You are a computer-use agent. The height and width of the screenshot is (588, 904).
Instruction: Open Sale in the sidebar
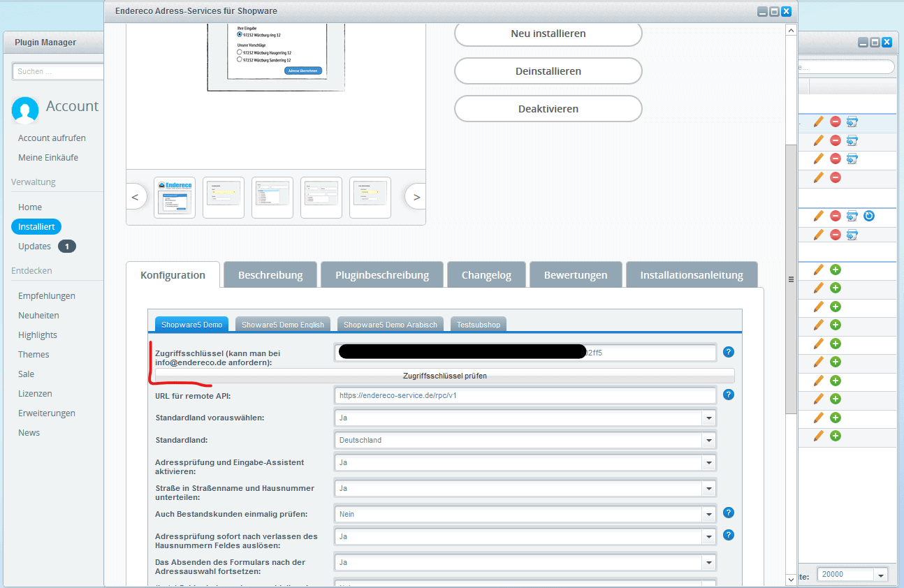(26, 374)
